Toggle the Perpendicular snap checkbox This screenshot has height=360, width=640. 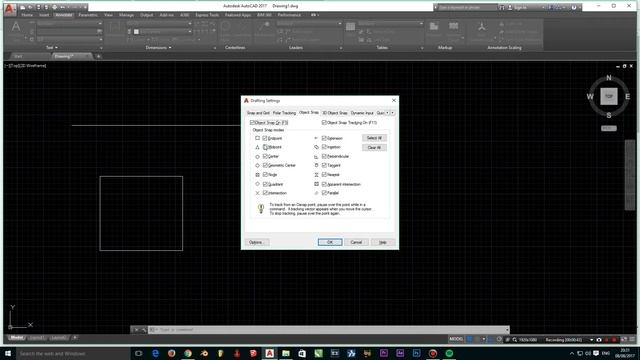324,156
